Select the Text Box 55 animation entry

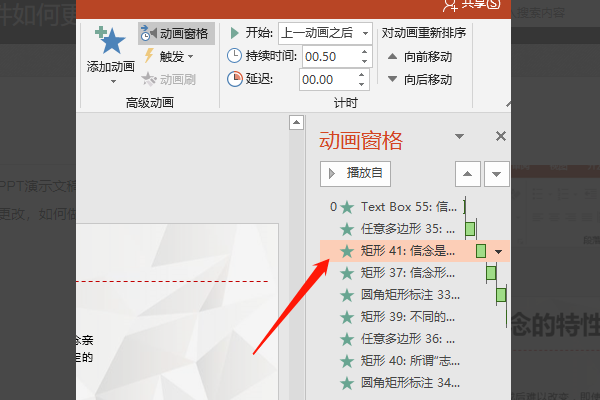(x=400, y=207)
